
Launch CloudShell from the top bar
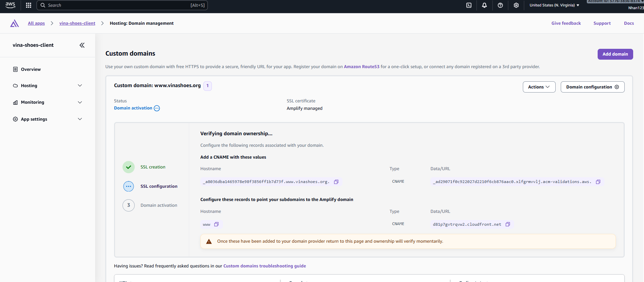[x=469, y=5]
